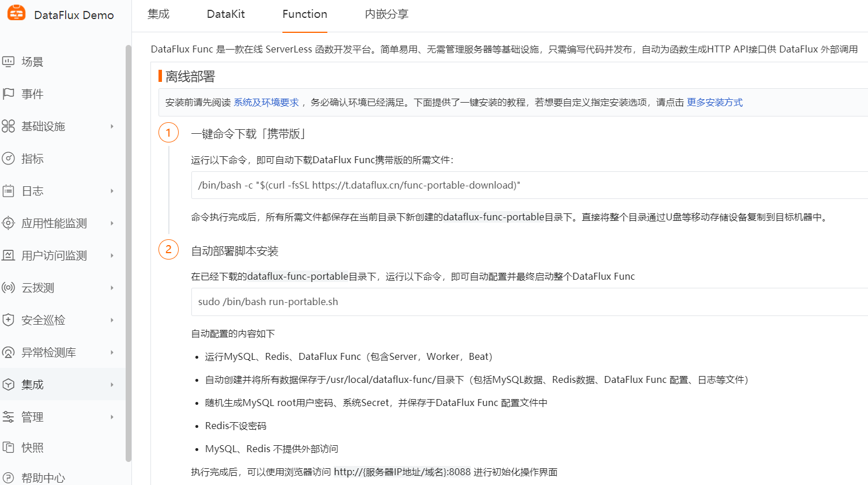The height and width of the screenshot is (485, 868).
Task: Open the 系统及环境要求 link
Action: 266,102
